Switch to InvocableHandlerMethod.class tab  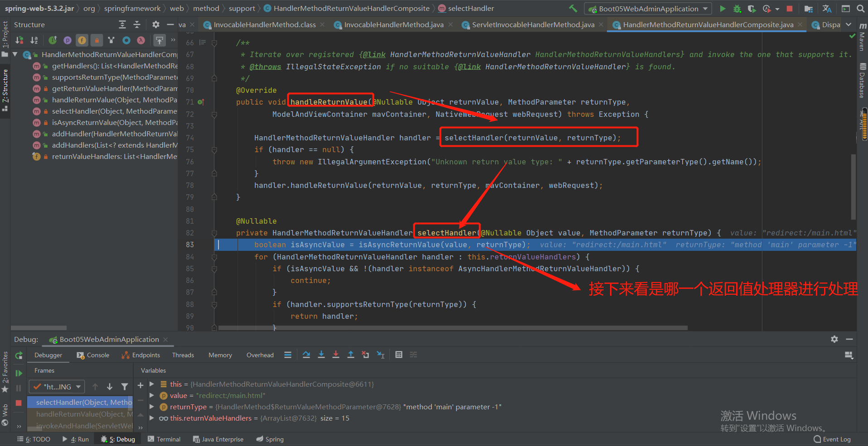264,24
